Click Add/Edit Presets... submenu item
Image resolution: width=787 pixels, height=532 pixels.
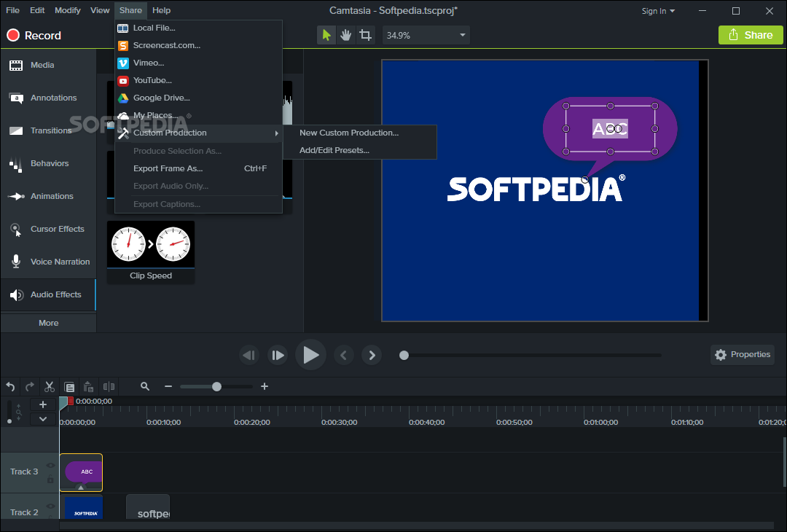(359, 150)
